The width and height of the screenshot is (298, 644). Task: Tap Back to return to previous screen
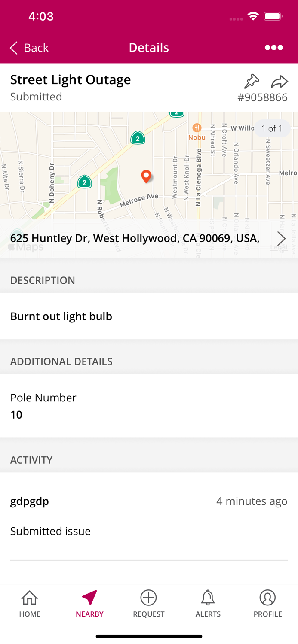pyautogui.click(x=28, y=48)
